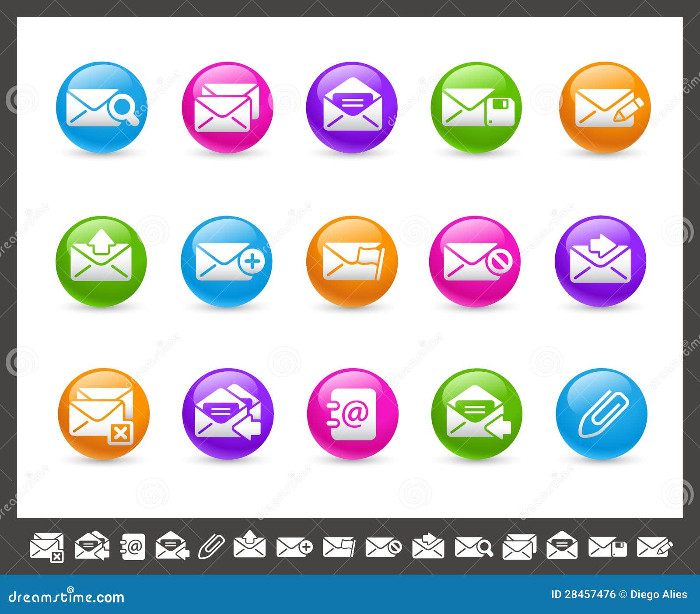Click the blue new email plus icon
Image resolution: width=700 pixels, height=614 pixels.
(227, 261)
